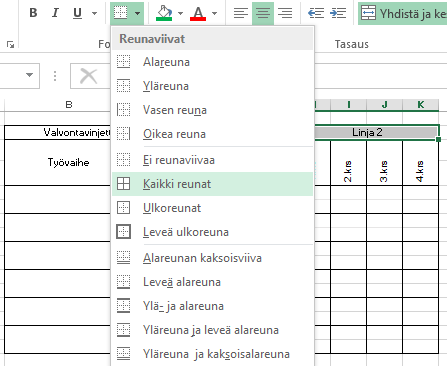447x366 pixels.
Task: Choose Alareunan kaksoisviiva double bottom border
Action: coord(212,258)
